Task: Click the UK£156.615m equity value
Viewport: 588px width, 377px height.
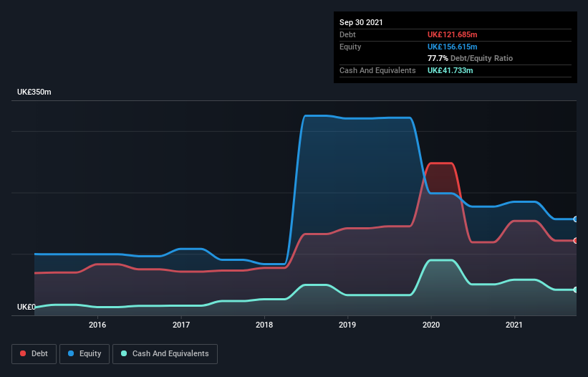Action: coord(452,47)
